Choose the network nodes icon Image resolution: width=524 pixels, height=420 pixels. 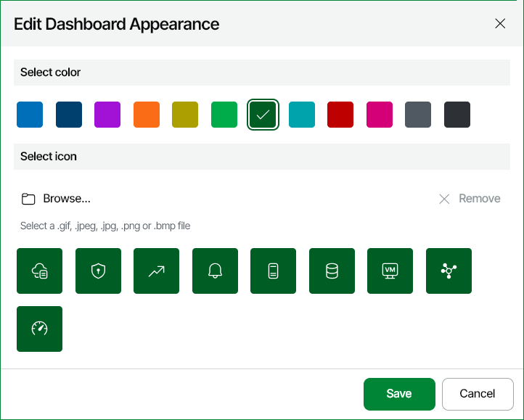[449, 271]
